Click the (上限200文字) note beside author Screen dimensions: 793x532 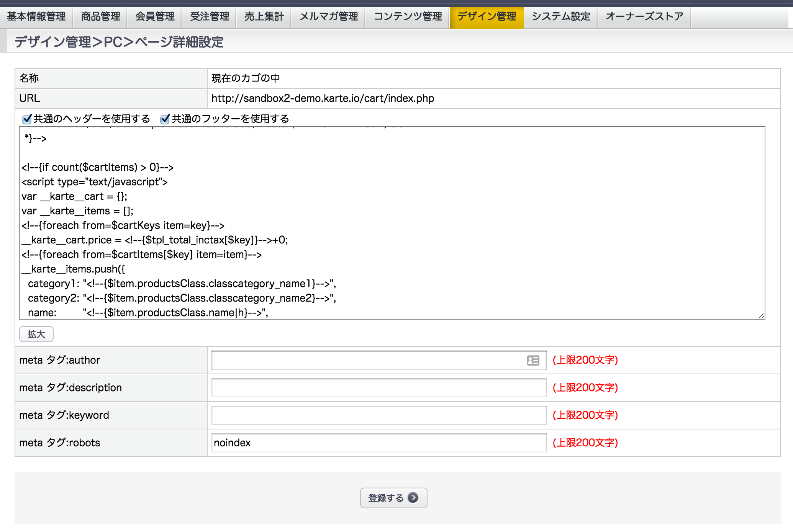585,360
